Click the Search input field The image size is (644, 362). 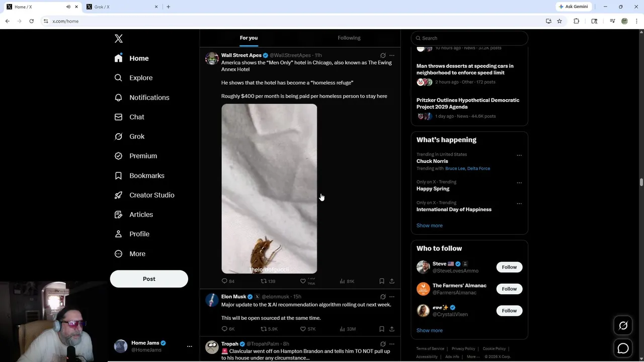coord(469,38)
